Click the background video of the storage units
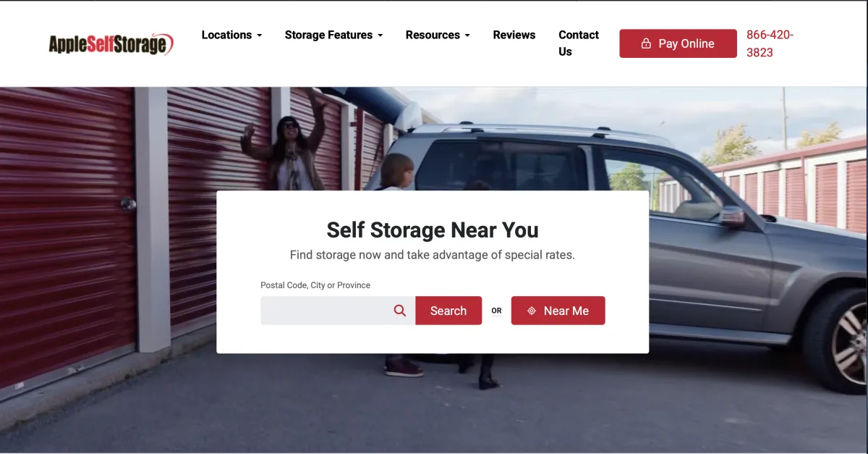This screenshot has height=454, width=868. pyautogui.click(x=109, y=253)
